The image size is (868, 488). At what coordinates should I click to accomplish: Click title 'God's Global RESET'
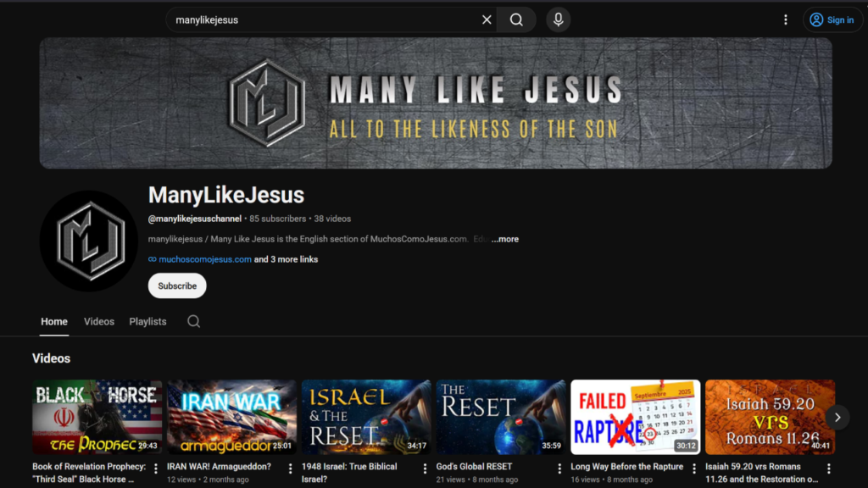click(474, 467)
